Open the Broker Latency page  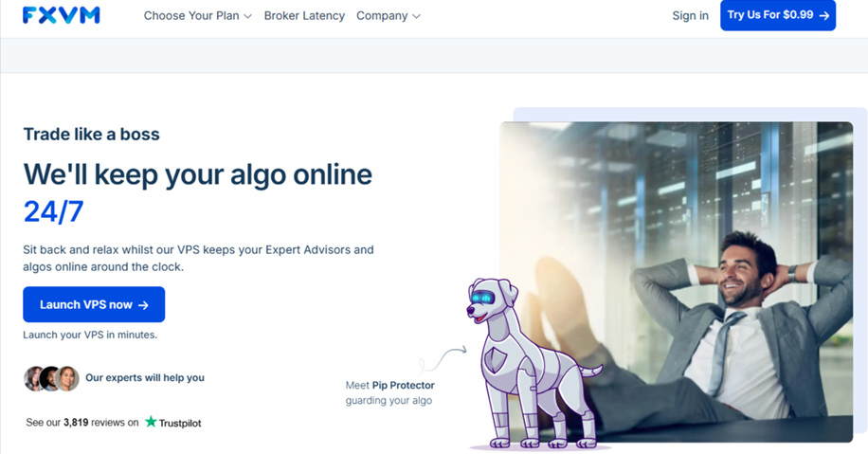pos(304,15)
